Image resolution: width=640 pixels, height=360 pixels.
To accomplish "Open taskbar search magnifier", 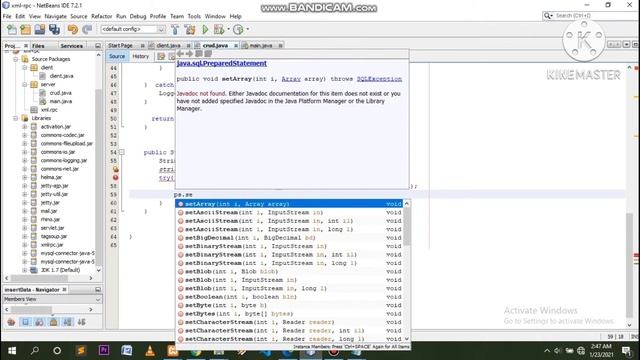I will pyautogui.click(x=35, y=351).
